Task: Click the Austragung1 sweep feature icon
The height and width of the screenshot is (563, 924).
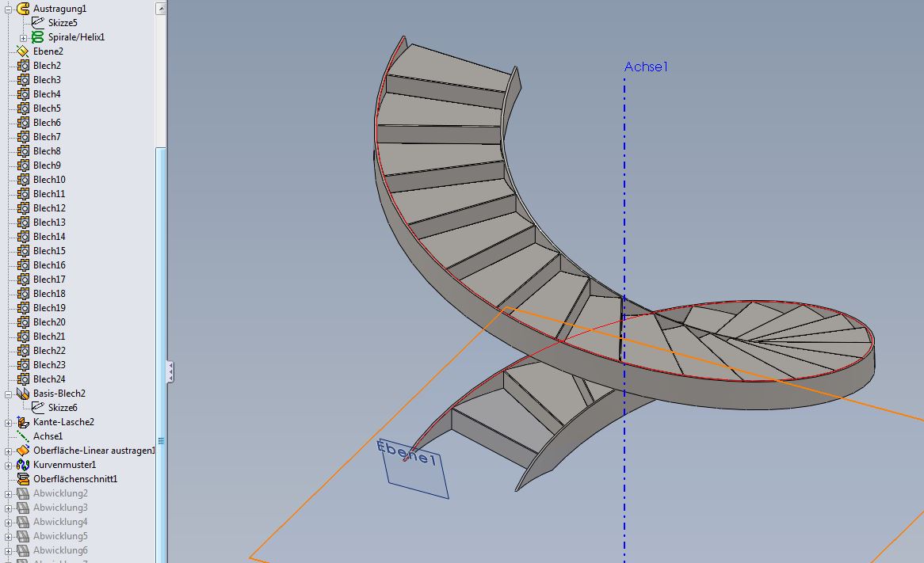Action: (x=23, y=8)
